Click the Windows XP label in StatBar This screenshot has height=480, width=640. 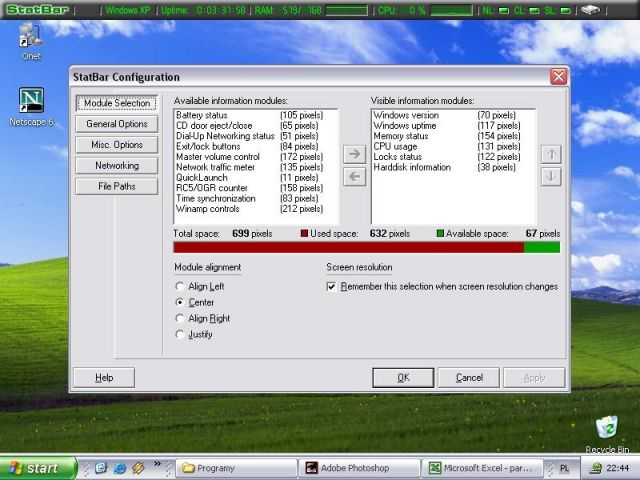128,10
